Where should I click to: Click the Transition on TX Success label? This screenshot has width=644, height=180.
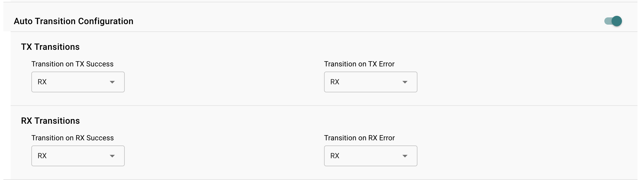pos(73,64)
